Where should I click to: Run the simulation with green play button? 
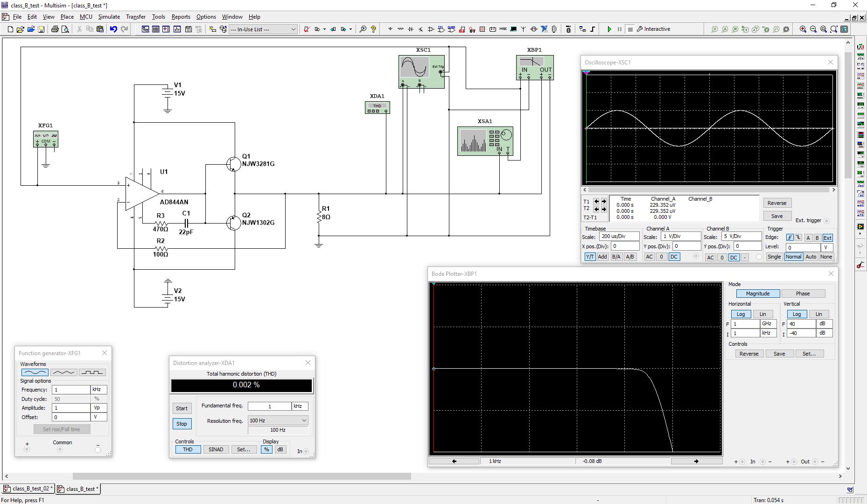[x=609, y=29]
